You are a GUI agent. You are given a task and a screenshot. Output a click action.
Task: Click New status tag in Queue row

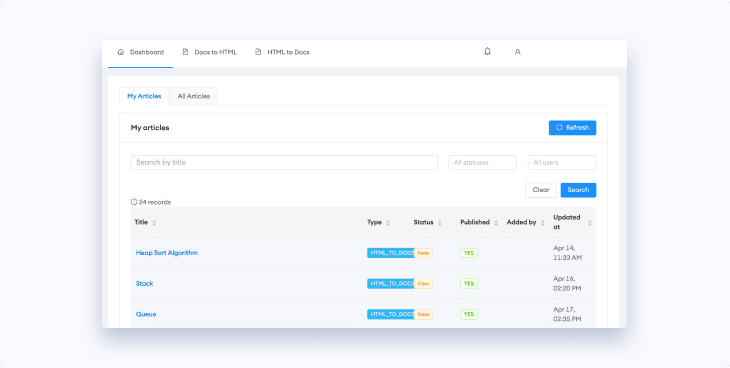pyautogui.click(x=424, y=314)
